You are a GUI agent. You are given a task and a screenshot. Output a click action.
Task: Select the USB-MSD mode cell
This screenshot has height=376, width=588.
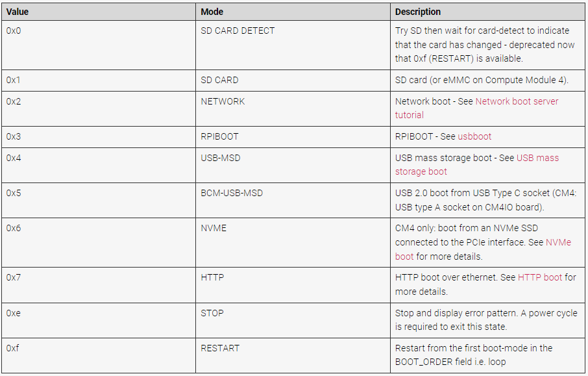coord(293,165)
